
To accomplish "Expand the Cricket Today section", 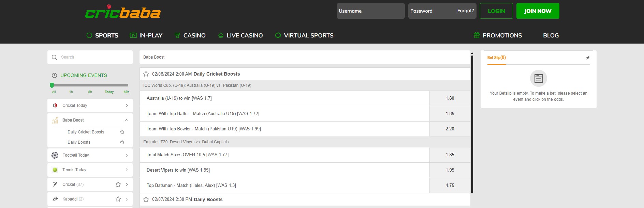I will pos(127,106).
